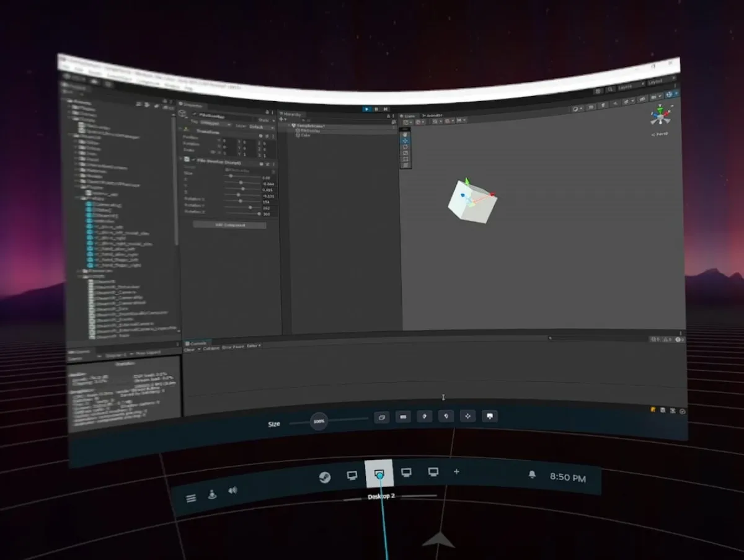Click the Clear button in Console
The width and height of the screenshot is (744, 560).
(189, 349)
